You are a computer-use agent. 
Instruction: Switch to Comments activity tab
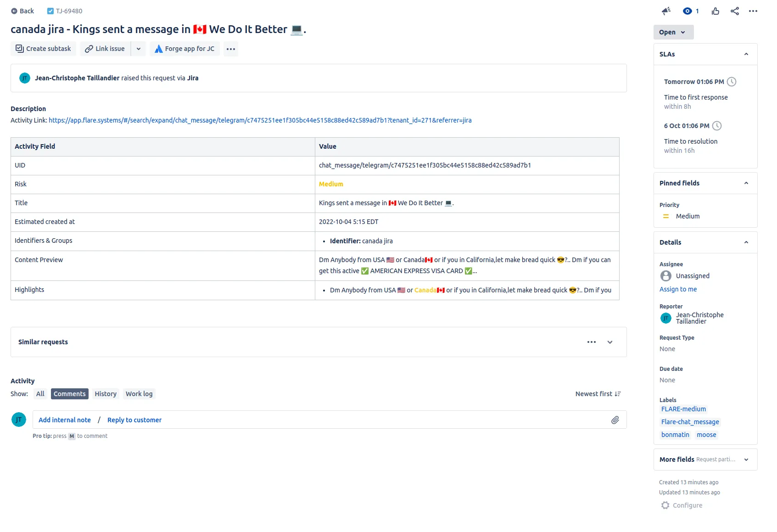click(x=70, y=394)
